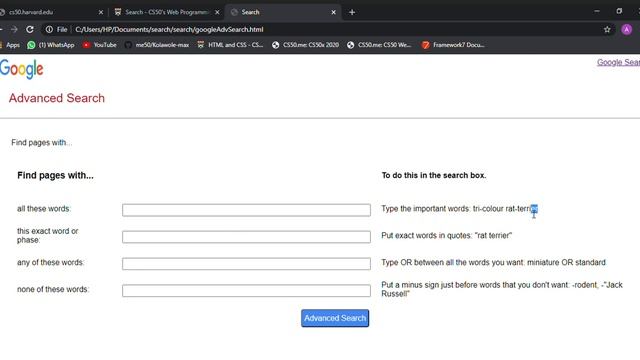Close the CS50's Web Programming tab

click(217, 12)
